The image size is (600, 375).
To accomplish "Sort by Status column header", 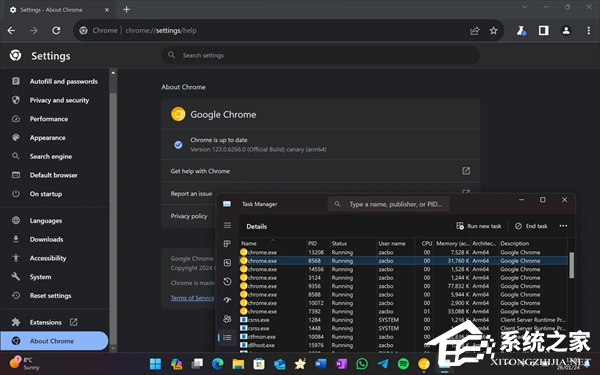I will [x=353, y=243].
